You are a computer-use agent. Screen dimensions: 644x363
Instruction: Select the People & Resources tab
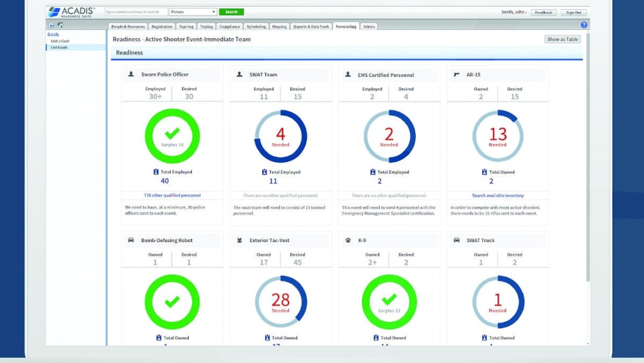[x=127, y=27]
